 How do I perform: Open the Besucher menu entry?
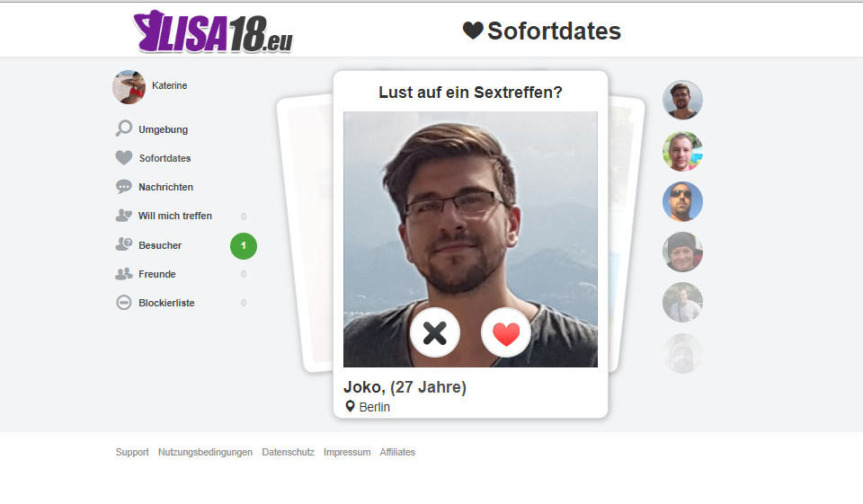pyautogui.click(x=160, y=245)
